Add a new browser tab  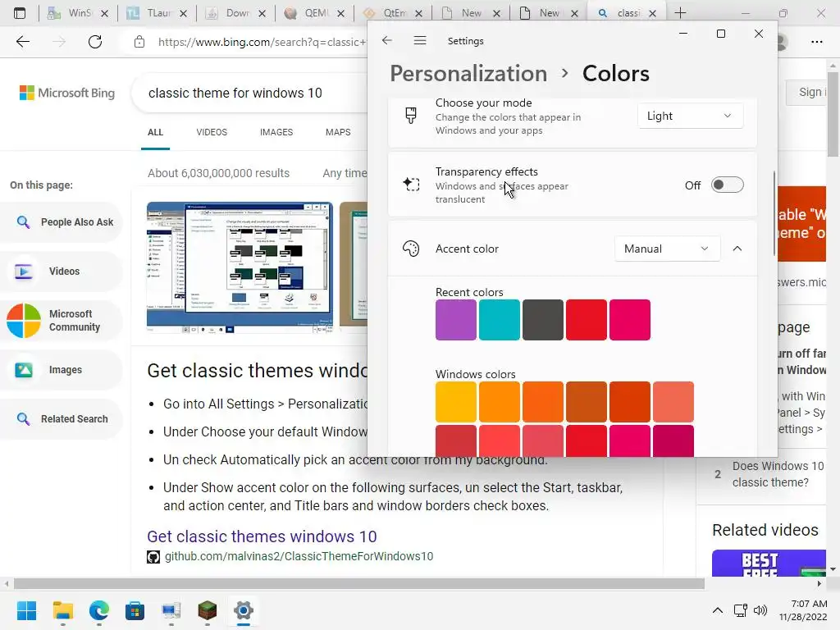click(x=680, y=13)
